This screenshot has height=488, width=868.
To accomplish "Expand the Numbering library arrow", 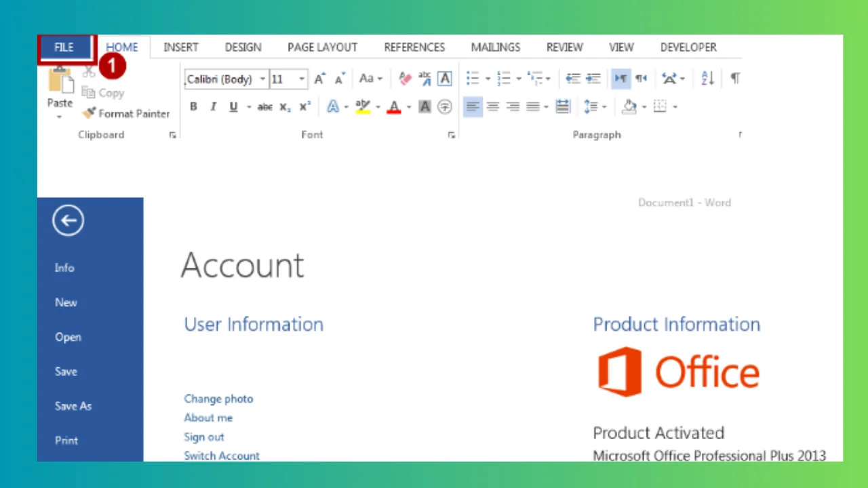I will [x=518, y=79].
